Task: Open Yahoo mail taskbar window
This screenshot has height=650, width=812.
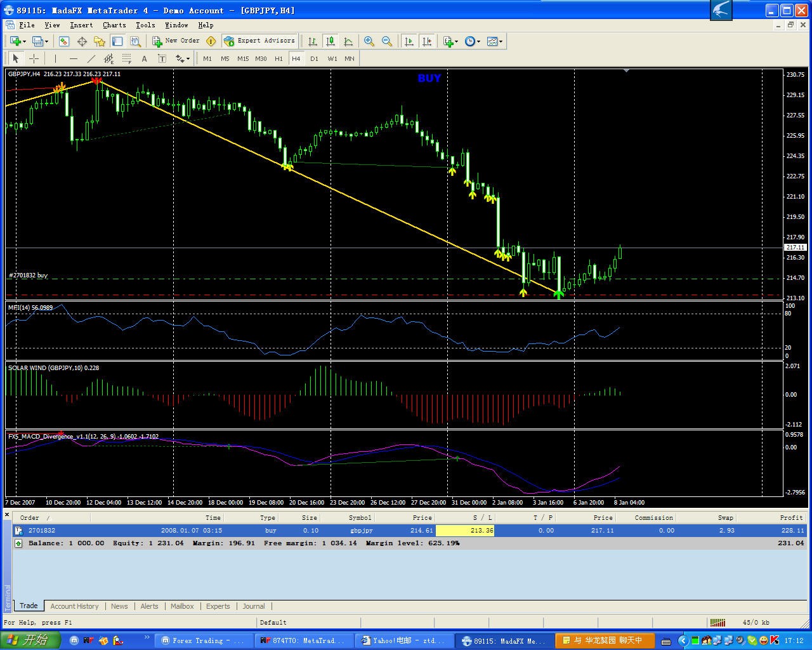Action: tap(404, 640)
